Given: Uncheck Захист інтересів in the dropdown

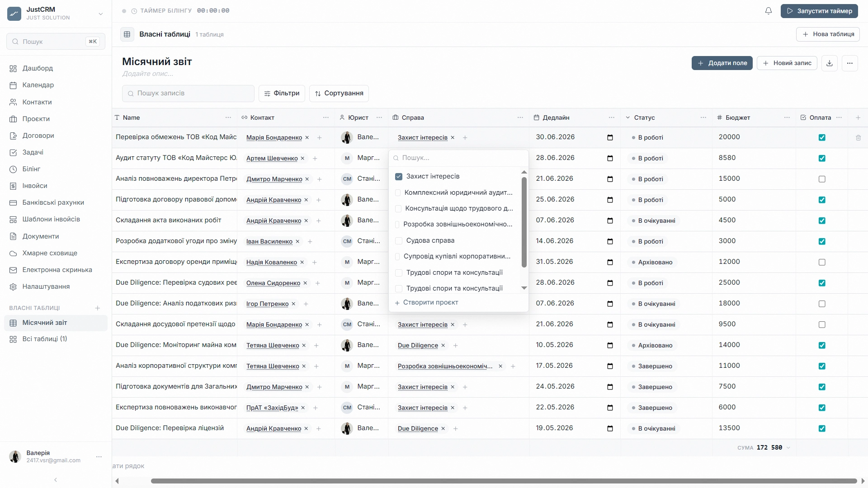Looking at the screenshot, I should tap(399, 176).
